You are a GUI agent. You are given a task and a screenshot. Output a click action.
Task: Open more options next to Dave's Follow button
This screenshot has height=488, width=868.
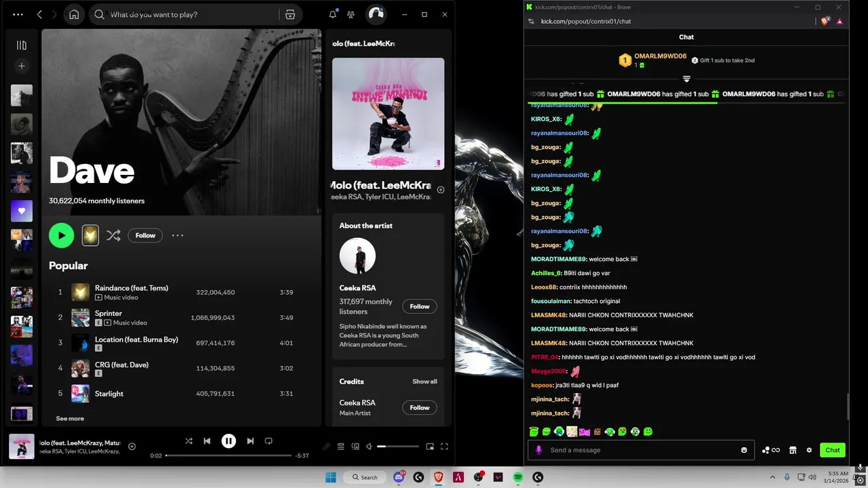pyautogui.click(x=178, y=235)
